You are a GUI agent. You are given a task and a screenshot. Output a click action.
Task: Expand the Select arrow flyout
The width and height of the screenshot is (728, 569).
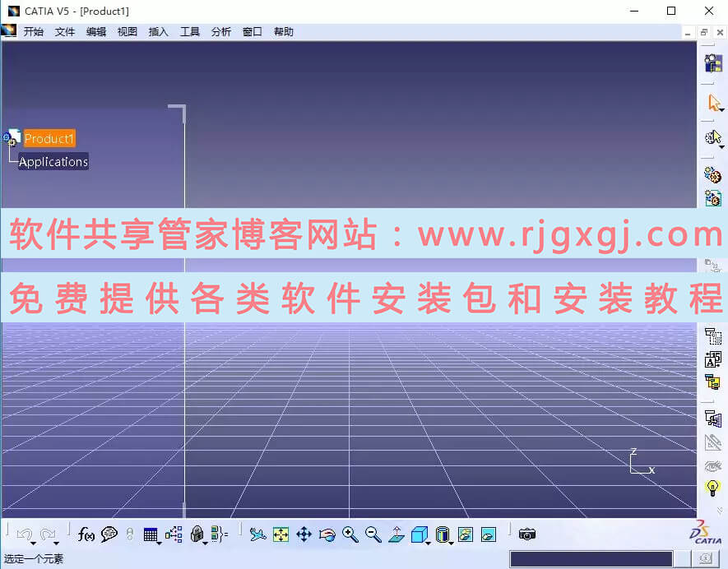pyautogui.click(x=722, y=110)
